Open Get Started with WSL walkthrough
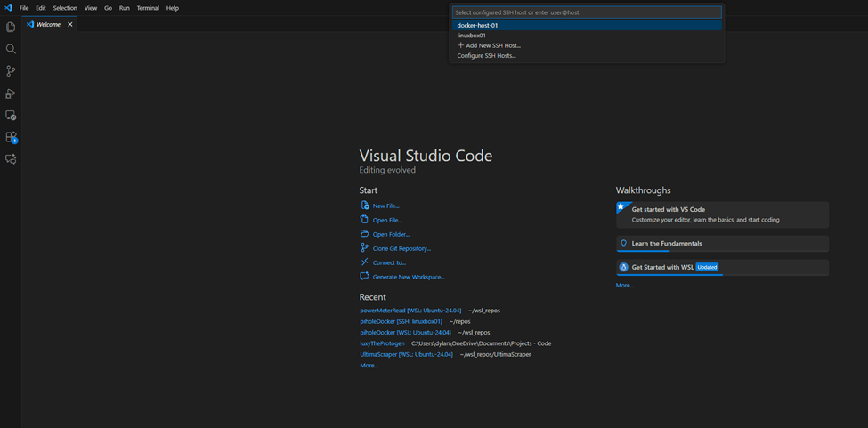Screen dimensions: 868x428 662,267
